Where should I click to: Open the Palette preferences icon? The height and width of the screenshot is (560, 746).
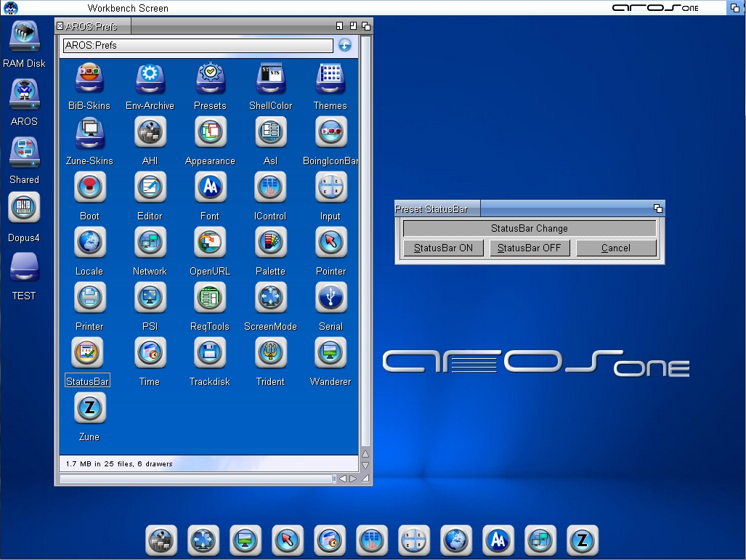[270, 243]
